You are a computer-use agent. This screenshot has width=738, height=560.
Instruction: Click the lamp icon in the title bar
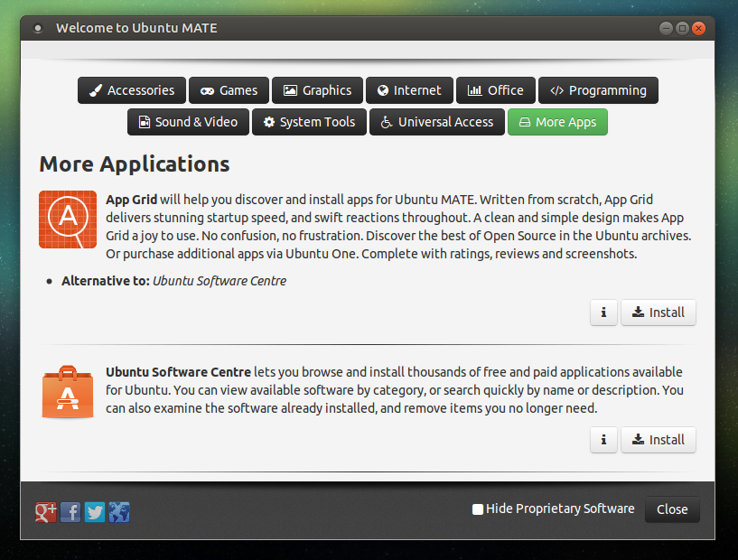tap(37, 27)
